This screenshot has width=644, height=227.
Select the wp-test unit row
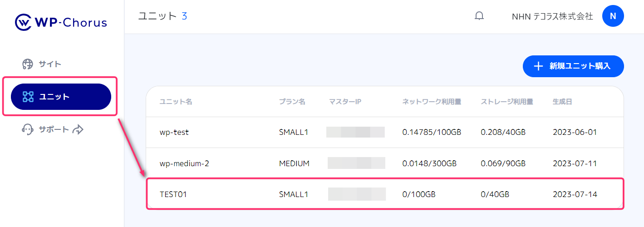(174, 132)
